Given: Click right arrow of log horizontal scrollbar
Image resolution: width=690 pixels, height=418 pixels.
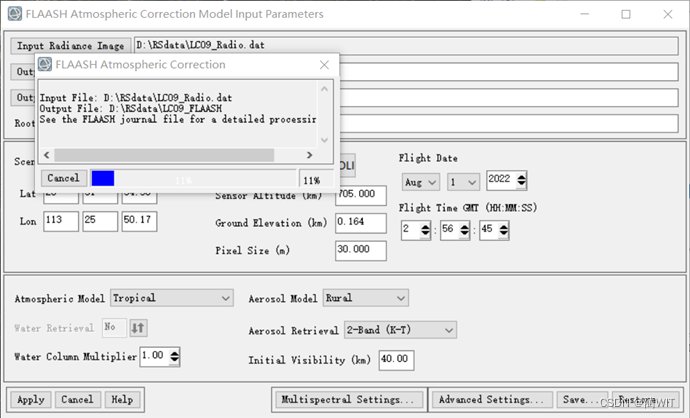Looking at the screenshot, I should [x=310, y=155].
